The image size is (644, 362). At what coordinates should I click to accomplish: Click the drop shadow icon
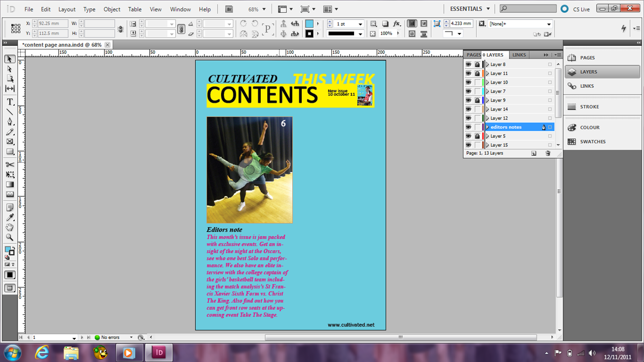pyautogui.click(x=385, y=24)
